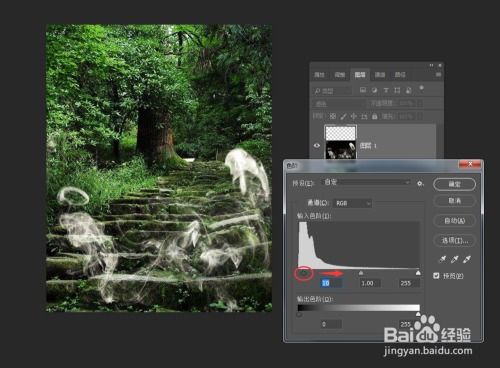Filter layers by pixel layer icon
Viewport: 500px width, 368px height.
[363, 90]
